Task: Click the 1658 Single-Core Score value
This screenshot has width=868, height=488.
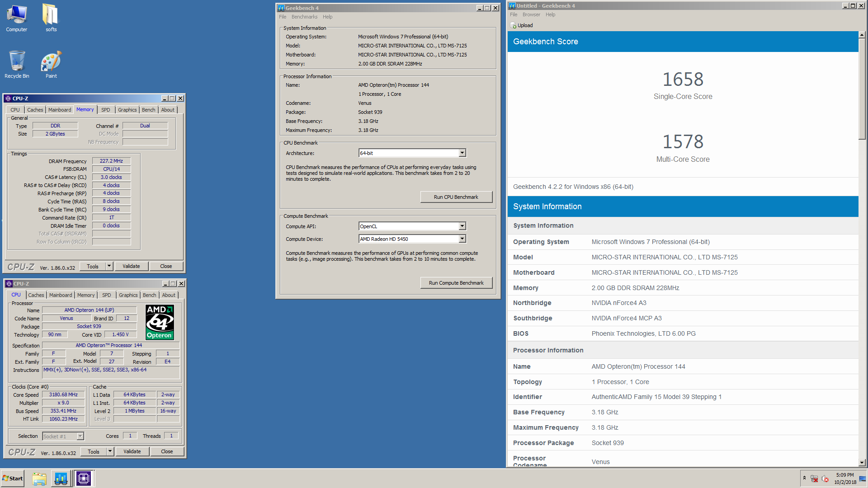Action: pyautogui.click(x=683, y=80)
